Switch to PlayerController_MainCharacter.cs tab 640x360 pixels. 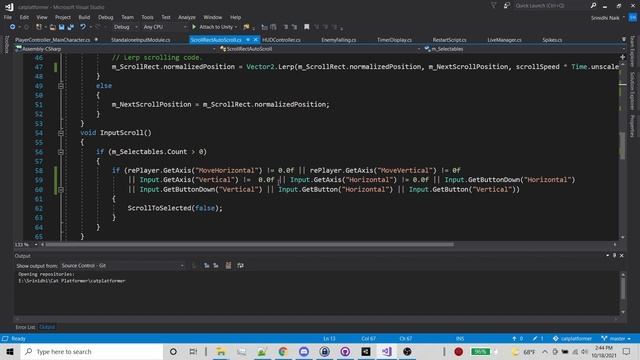click(53, 40)
